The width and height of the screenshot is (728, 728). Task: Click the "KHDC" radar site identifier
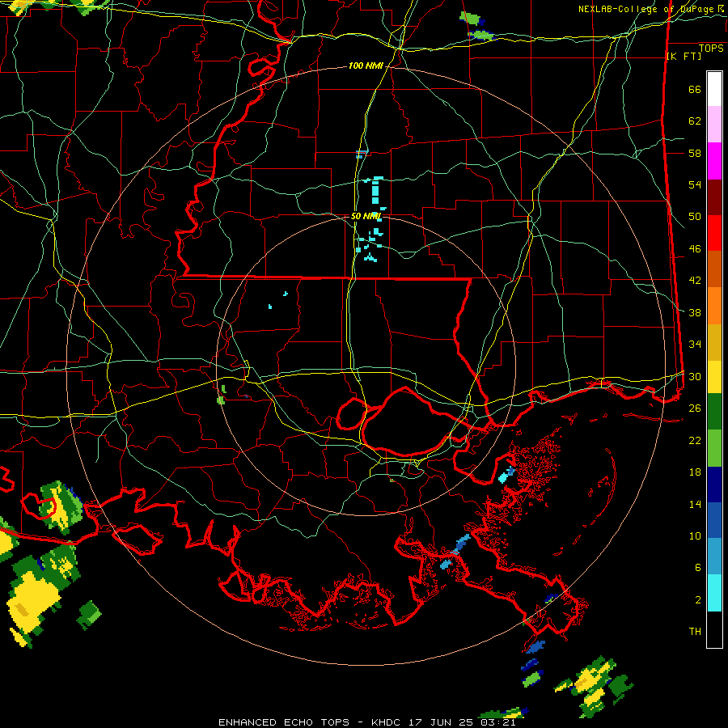click(387, 722)
